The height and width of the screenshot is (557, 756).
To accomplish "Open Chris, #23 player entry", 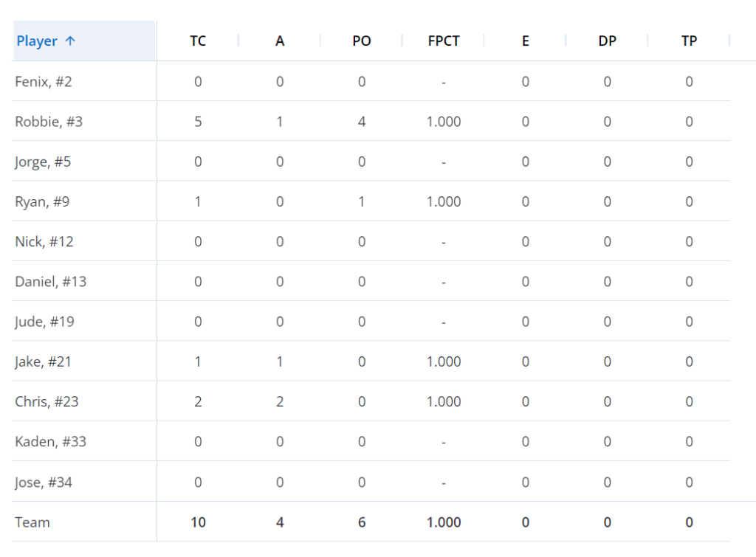I will 47,401.
